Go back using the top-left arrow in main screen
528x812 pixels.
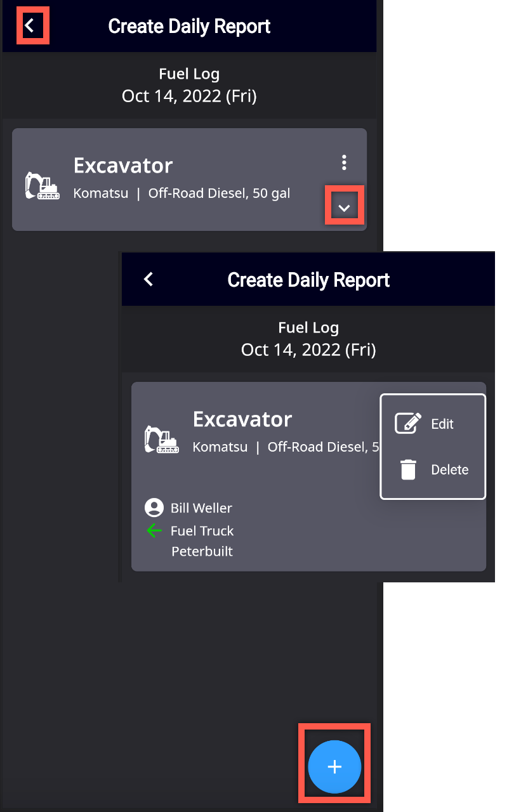click(29, 26)
